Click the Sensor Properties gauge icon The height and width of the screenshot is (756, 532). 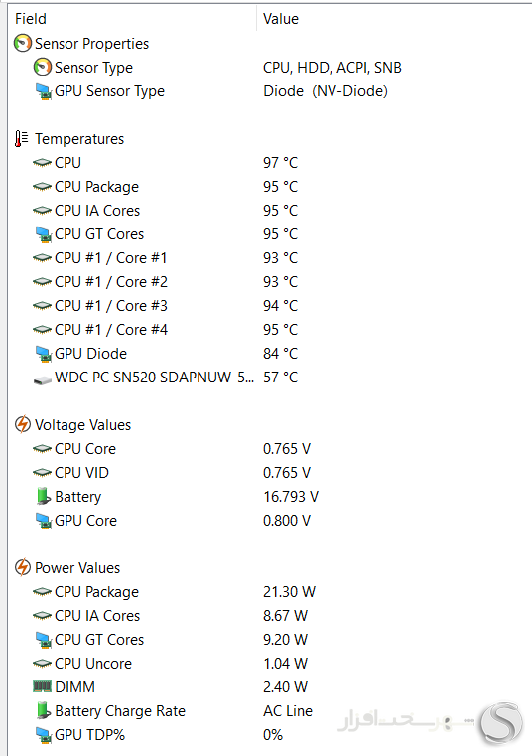pos(23,44)
